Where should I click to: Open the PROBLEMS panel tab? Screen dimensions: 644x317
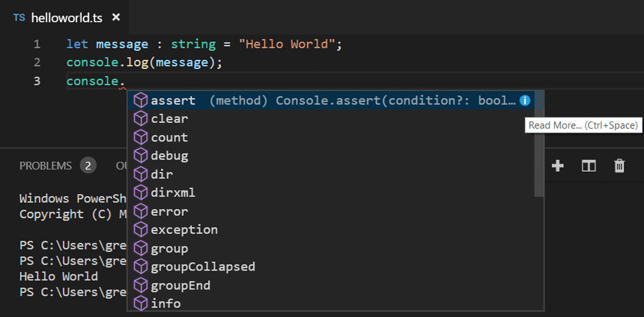(x=46, y=166)
